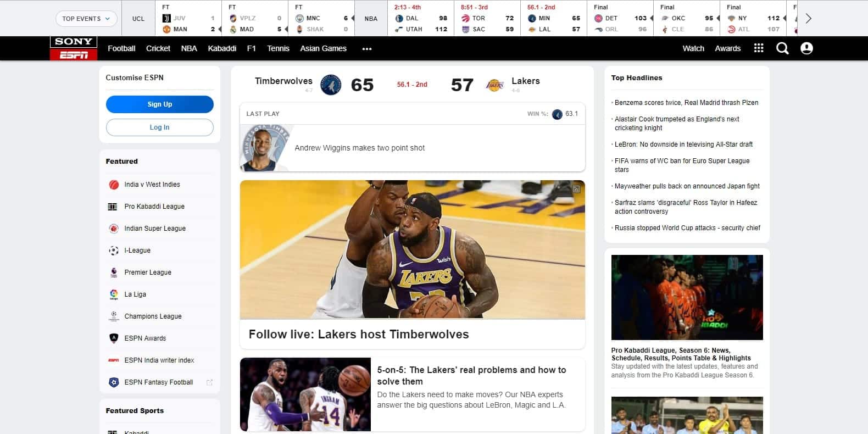Open the user profile icon

tap(806, 48)
